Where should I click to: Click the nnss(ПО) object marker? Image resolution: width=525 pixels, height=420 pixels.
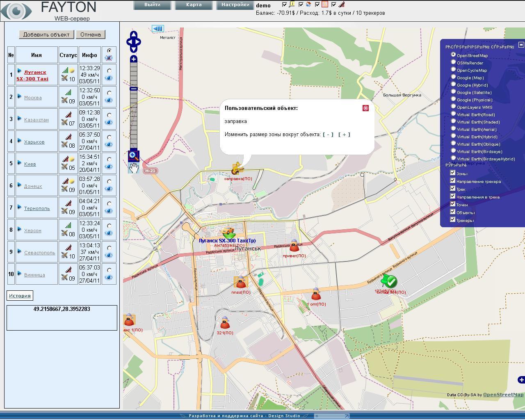(241, 282)
